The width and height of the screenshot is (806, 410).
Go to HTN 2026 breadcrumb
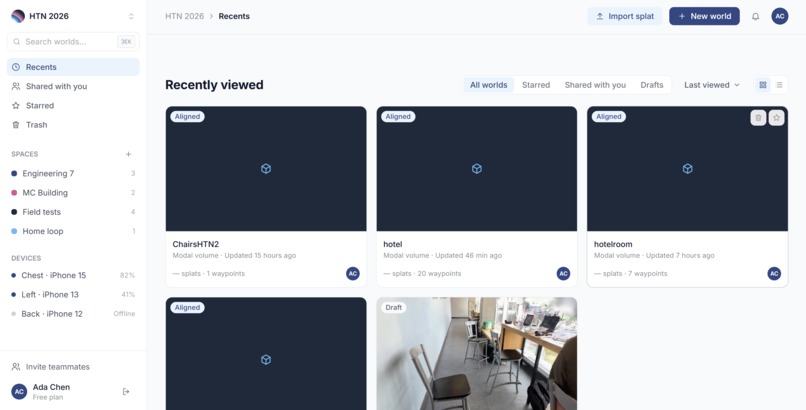[185, 16]
